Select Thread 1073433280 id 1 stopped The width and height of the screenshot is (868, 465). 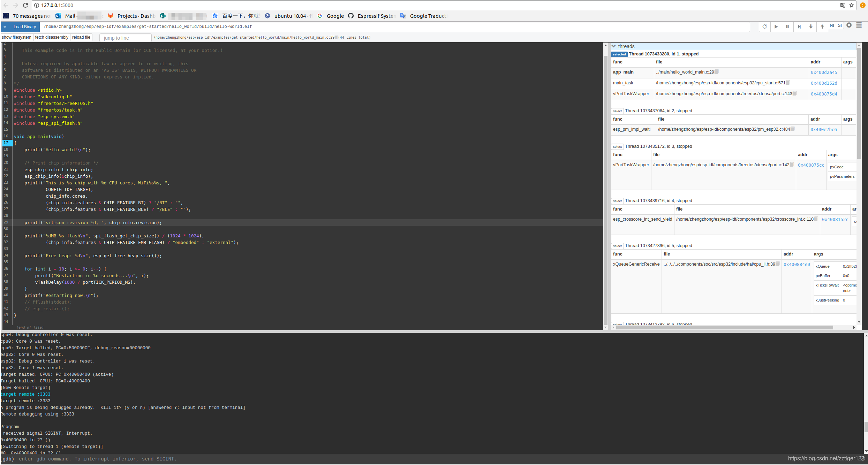(x=663, y=53)
